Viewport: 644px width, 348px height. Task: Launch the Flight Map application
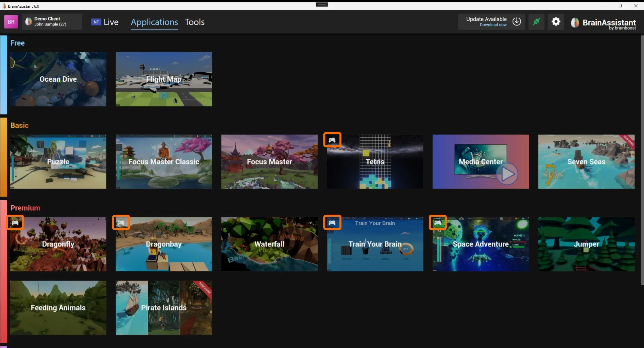(164, 79)
